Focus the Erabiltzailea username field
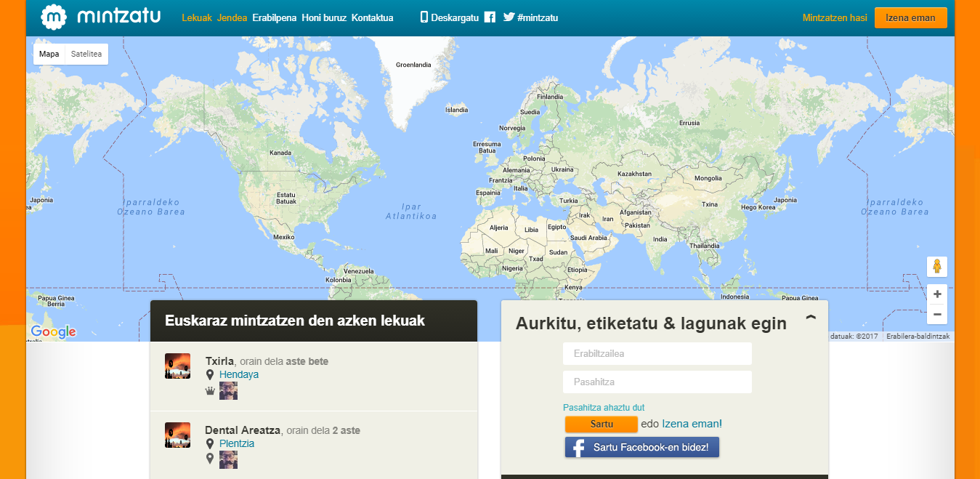The height and width of the screenshot is (479, 980). point(657,354)
